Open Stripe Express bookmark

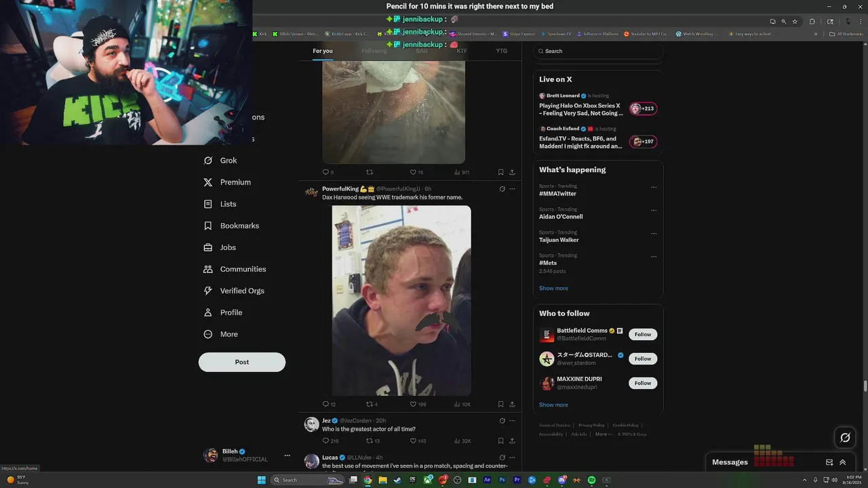point(518,34)
